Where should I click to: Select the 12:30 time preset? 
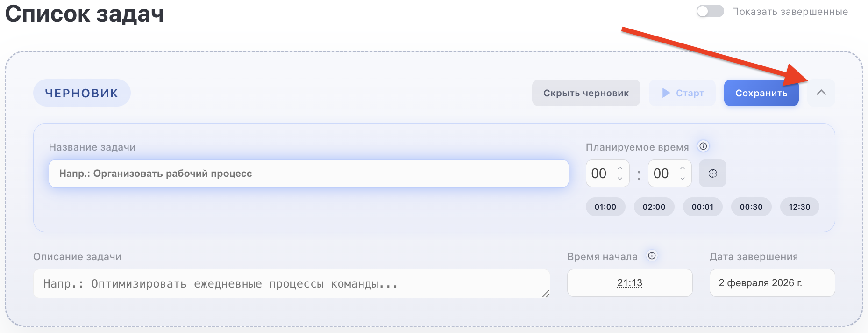pyautogui.click(x=799, y=206)
